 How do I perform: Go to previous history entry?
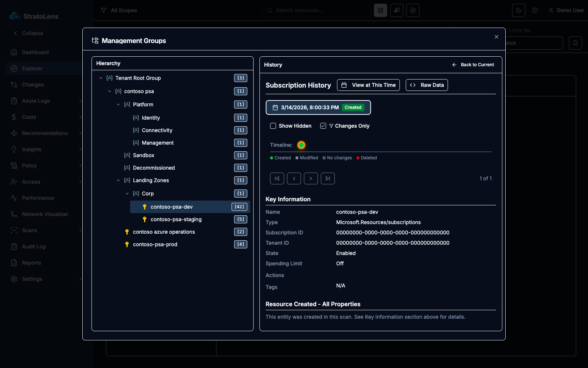[x=294, y=178]
